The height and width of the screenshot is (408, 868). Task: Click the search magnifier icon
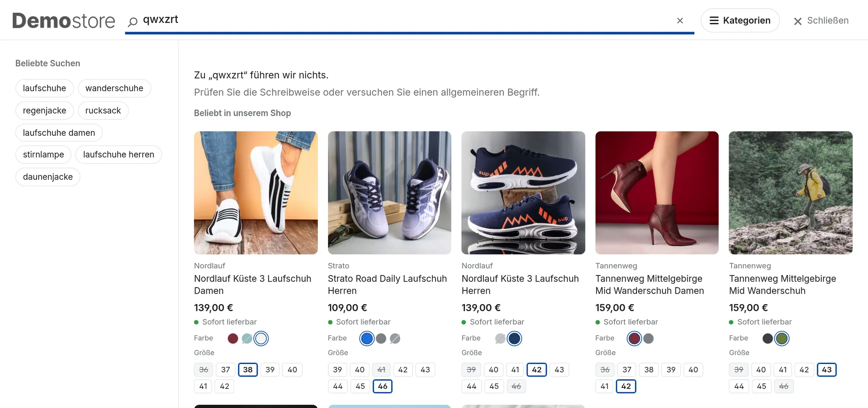133,21
